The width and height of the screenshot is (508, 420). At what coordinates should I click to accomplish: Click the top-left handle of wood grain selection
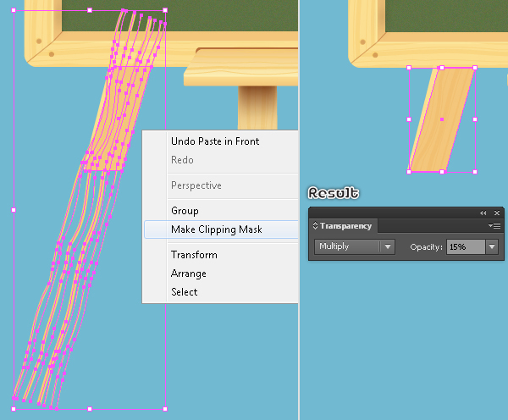[14, 10]
